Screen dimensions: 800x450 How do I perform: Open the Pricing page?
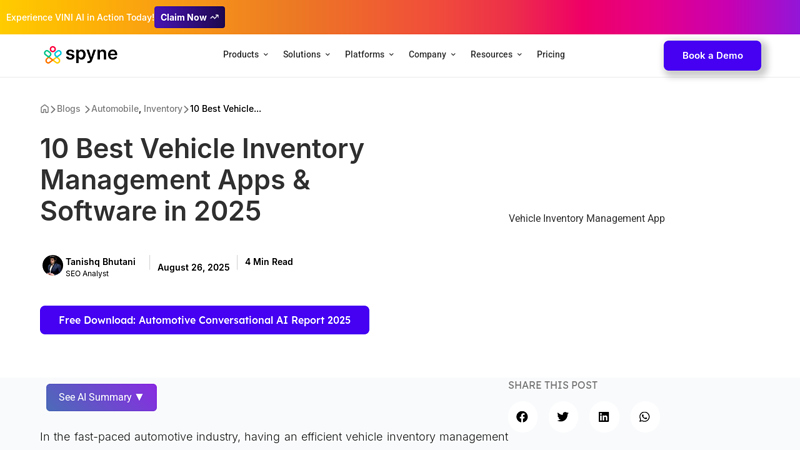pos(551,55)
